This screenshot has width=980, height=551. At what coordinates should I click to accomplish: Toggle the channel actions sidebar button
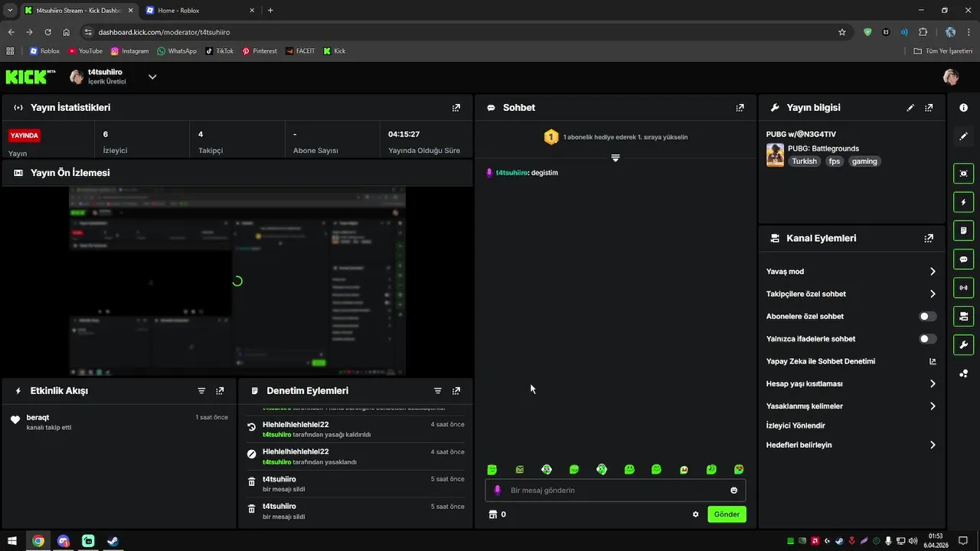point(963,316)
